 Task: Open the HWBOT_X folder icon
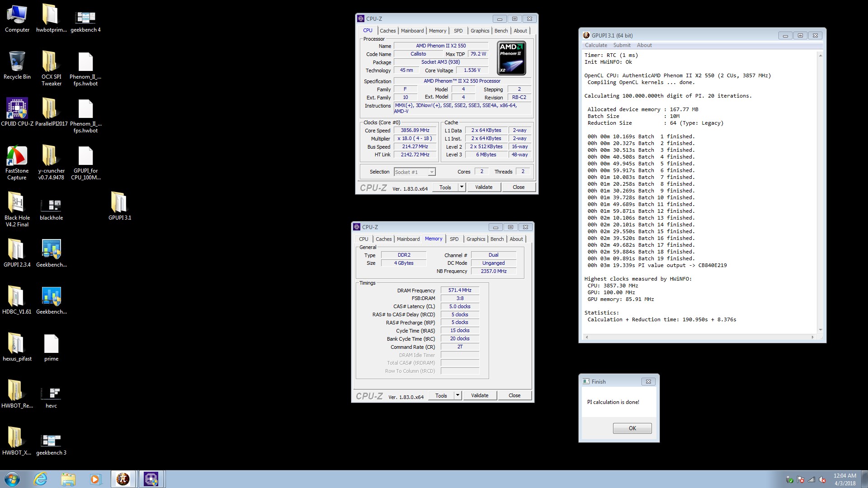tap(17, 441)
